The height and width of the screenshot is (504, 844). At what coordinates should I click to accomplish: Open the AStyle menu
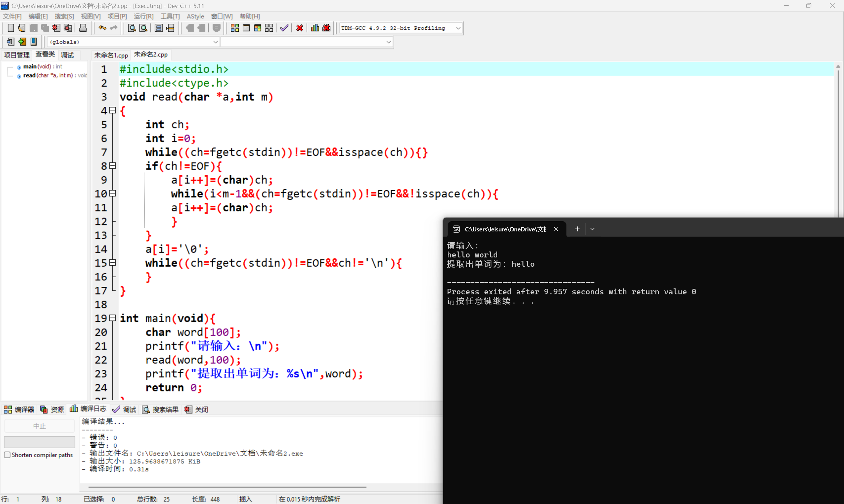click(196, 16)
